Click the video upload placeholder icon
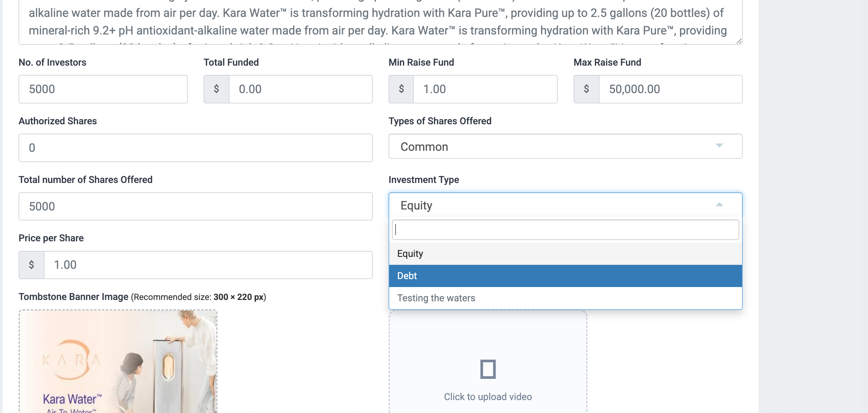Viewport: 868px width, 413px height. click(488, 369)
